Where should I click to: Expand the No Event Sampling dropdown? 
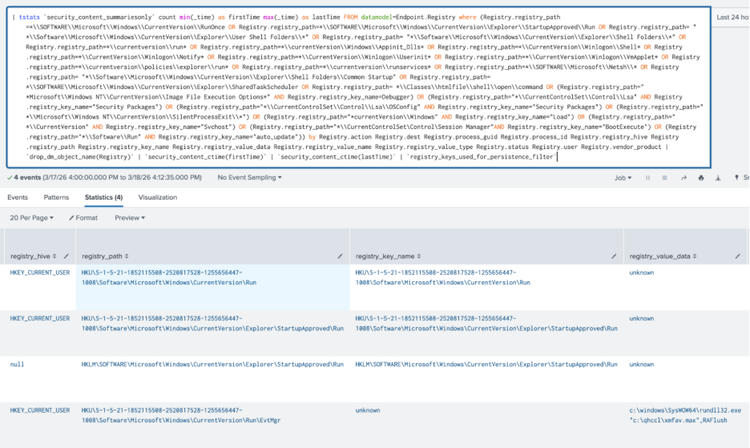(x=250, y=178)
